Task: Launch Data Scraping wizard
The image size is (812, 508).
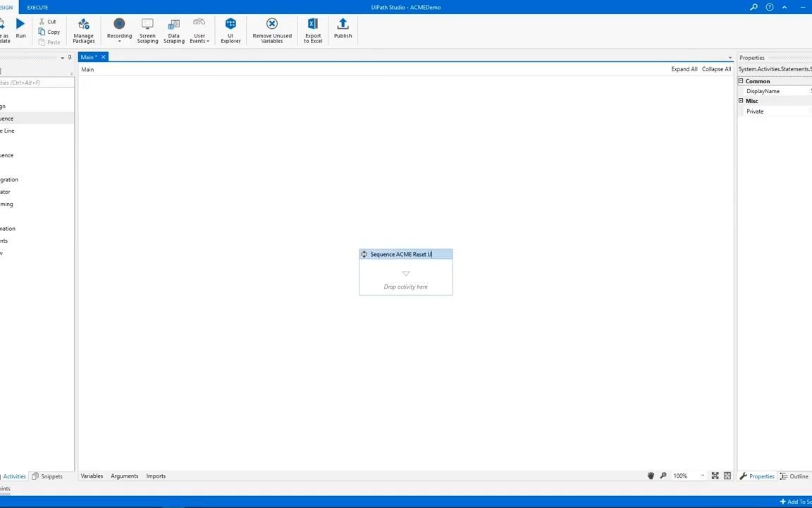Action: [x=173, y=30]
